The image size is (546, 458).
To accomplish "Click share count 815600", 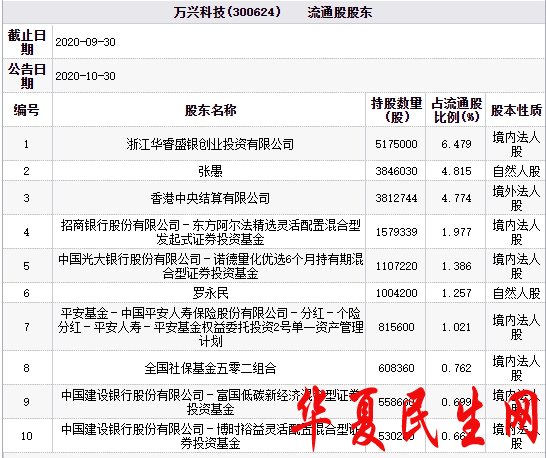I will coord(396,327).
